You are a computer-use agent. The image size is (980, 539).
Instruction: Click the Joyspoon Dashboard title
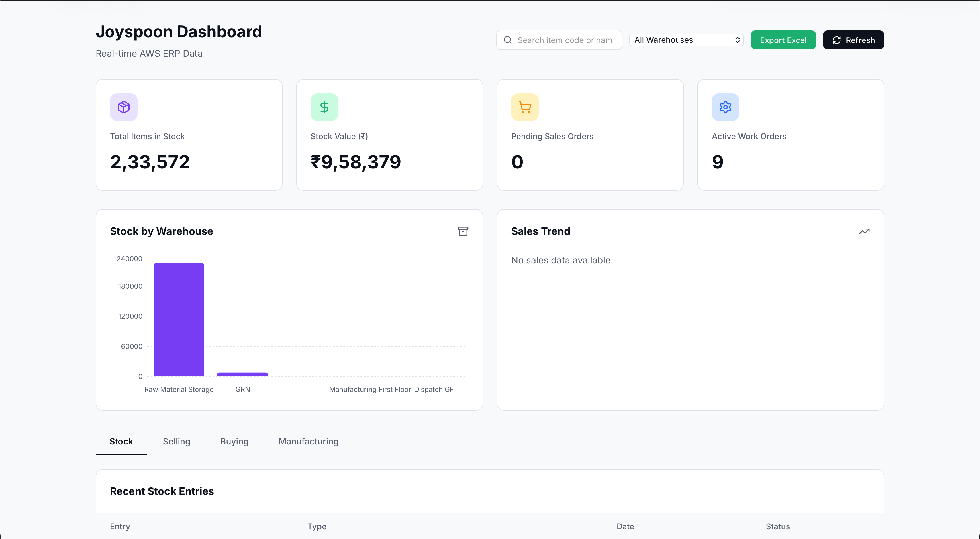click(x=179, y=32)
